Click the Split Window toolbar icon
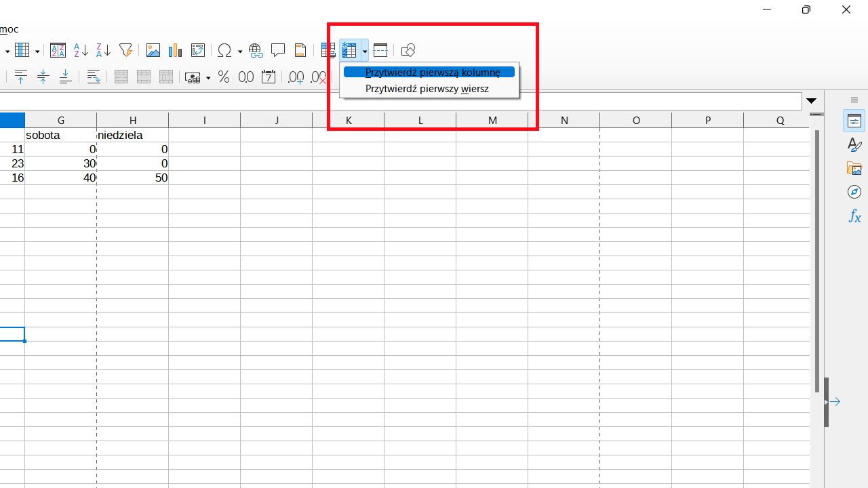Screen dimensions: 868x488 click(x=380, y=50)
